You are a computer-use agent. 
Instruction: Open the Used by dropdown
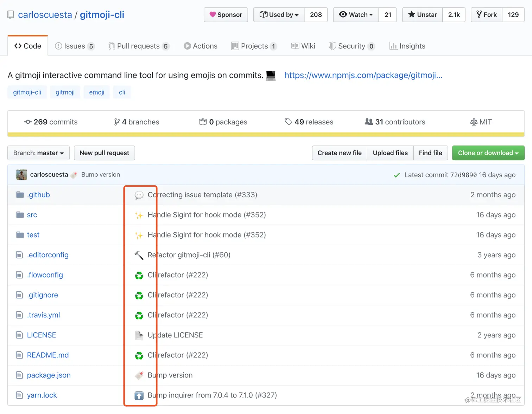279,15
